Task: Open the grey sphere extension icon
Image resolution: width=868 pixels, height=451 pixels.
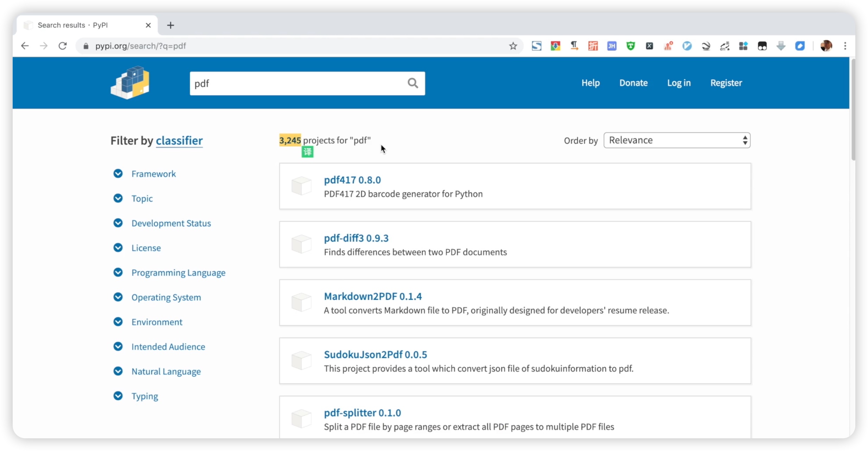Action: 706,46
